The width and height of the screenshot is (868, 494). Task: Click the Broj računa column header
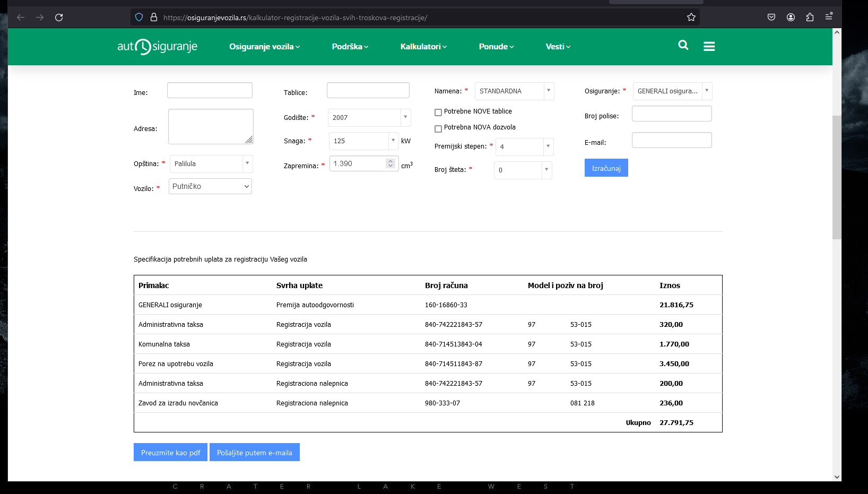tap(446, 285)
